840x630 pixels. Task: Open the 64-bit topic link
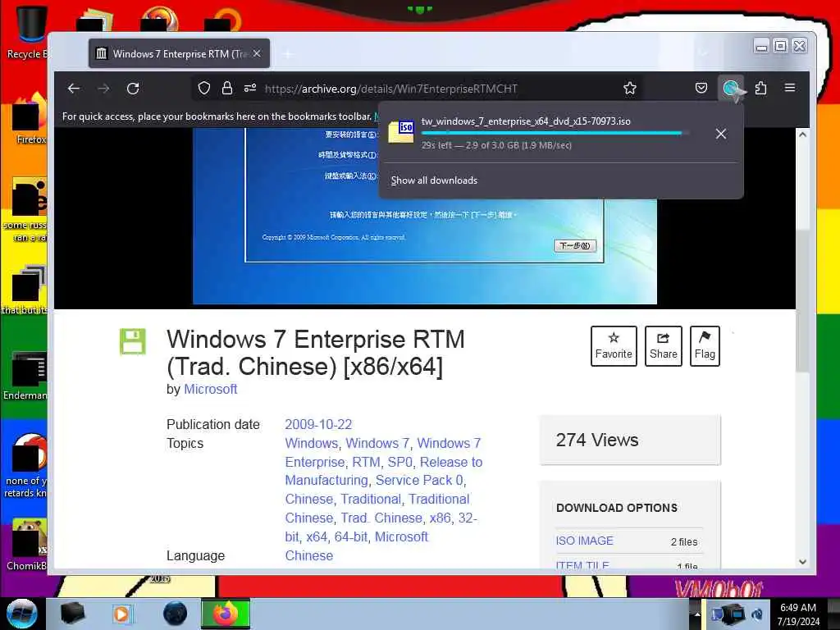351,536
